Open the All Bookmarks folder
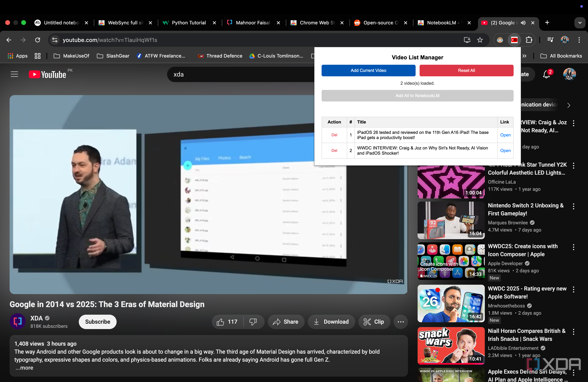This screenshot has width=588, height=382. (x=561, y=56)
